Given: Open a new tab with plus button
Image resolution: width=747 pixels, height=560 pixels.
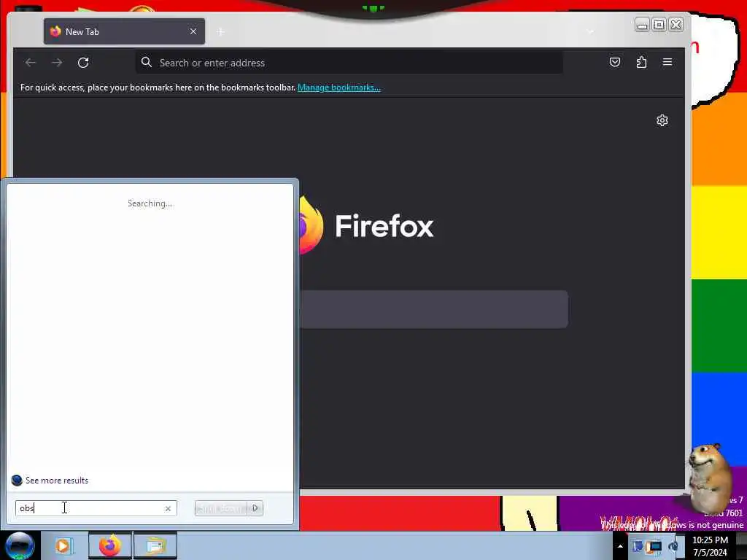Looking at the screenshot, I should (x=220, y=32).
